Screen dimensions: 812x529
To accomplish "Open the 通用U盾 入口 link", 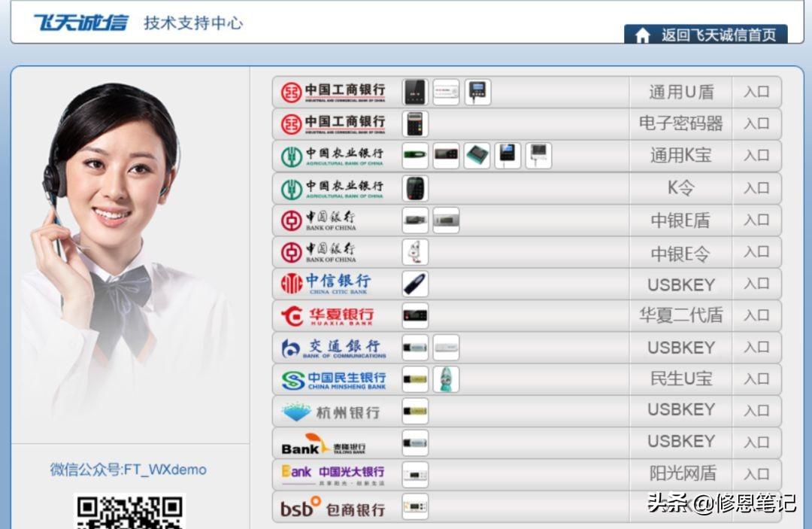I will click(757, 90).
